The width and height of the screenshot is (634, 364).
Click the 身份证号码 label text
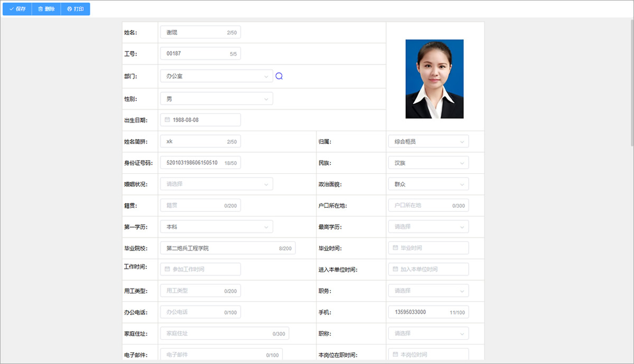pos(138,163)
